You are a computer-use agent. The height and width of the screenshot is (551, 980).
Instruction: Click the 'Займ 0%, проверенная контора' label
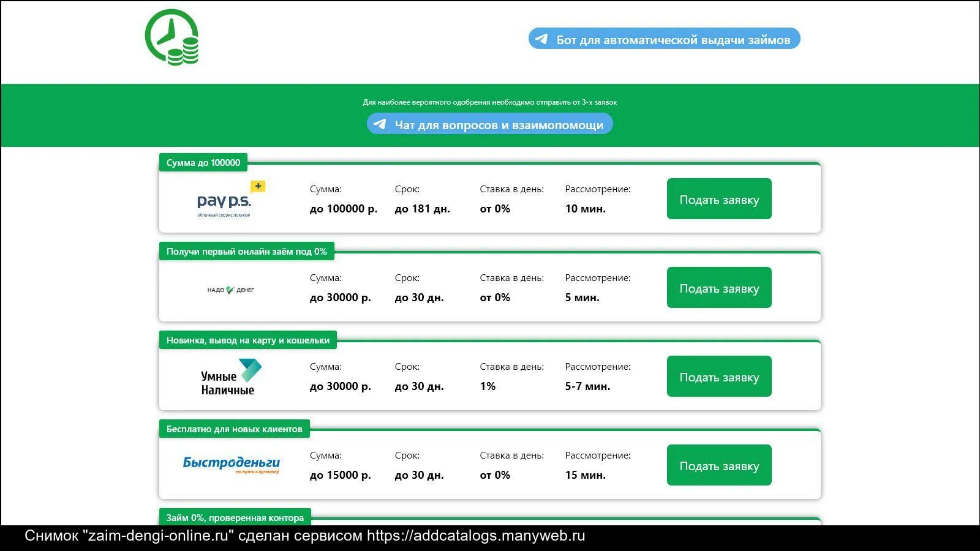[x=235, y=517]
